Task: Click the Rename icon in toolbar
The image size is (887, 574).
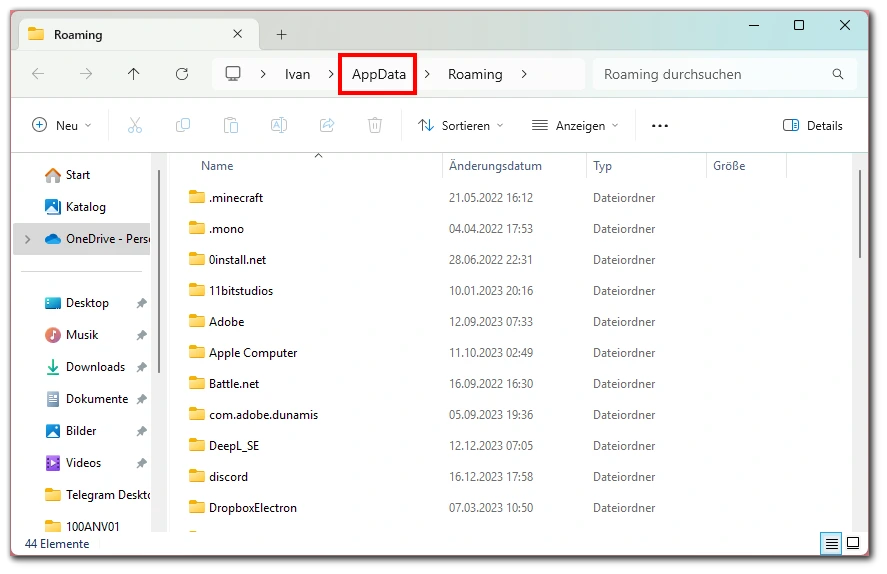Action: [x=279, y=126]
